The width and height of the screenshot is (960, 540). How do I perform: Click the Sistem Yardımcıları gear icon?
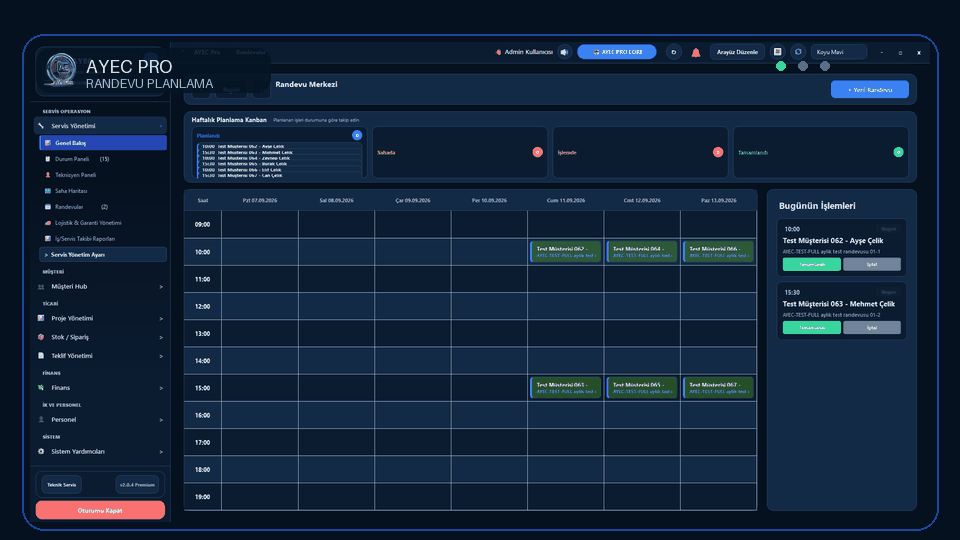tap(41, 452)
